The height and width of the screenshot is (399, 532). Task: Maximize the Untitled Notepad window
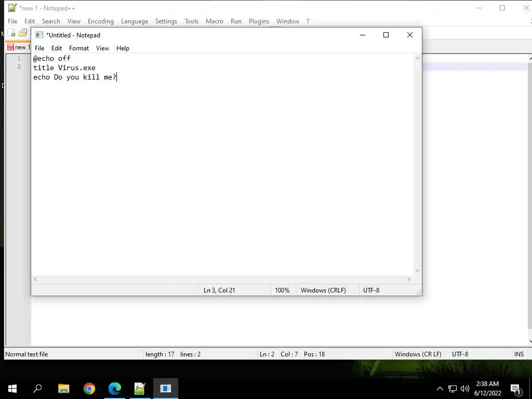pyautogui.click(x=386, y=35)
